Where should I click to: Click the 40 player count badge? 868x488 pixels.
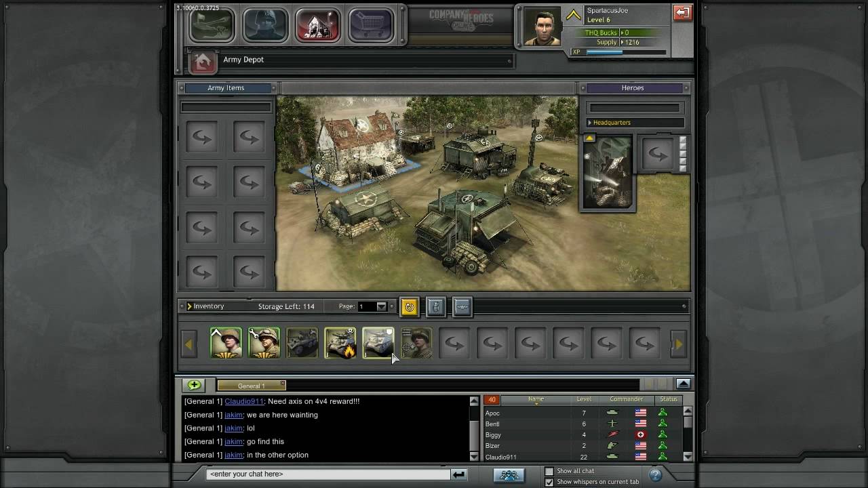(492, 400)
